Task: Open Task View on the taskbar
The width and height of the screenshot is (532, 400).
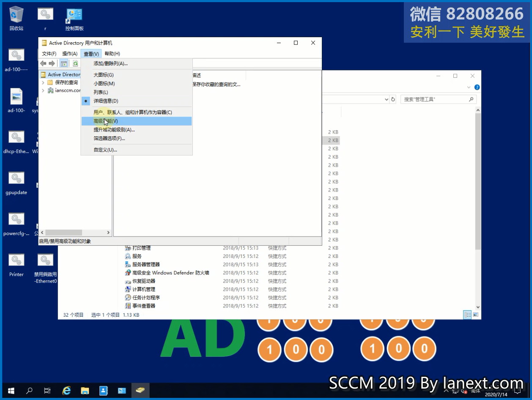Action: (47, 391)
